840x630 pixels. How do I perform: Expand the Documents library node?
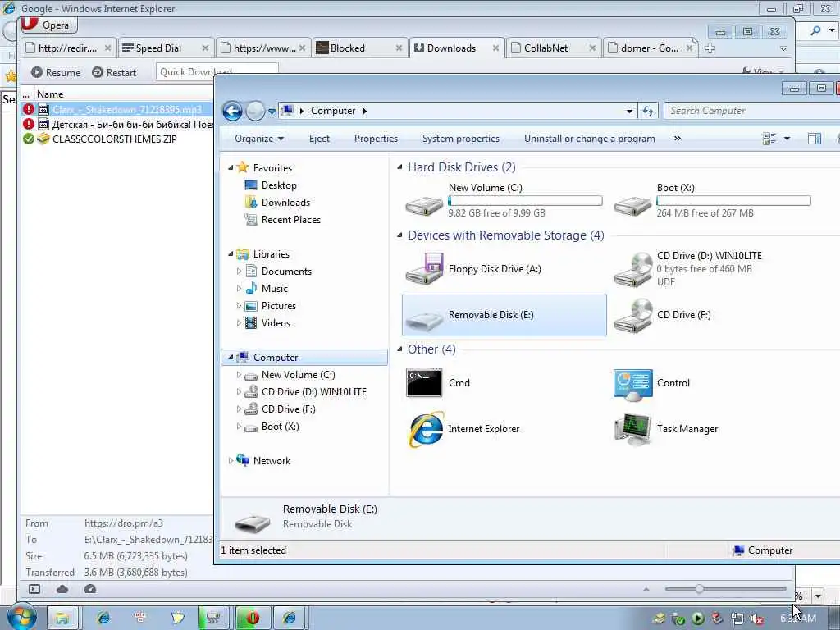click(x=239, y=271)
